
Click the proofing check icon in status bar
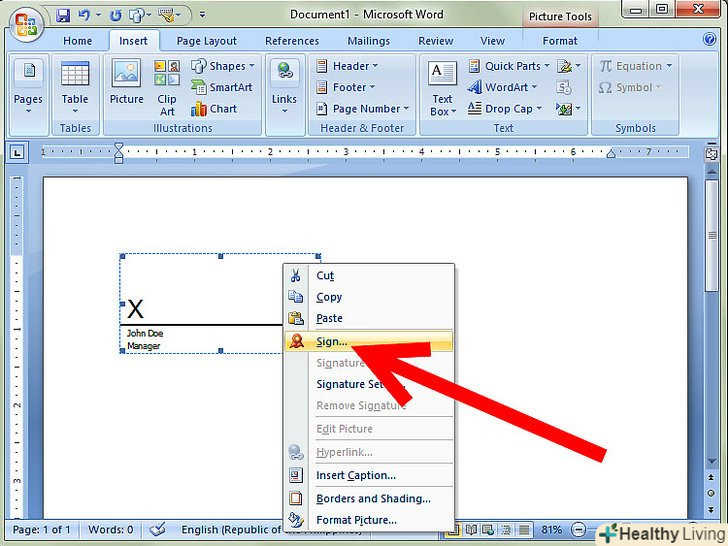tap(157, 529)
